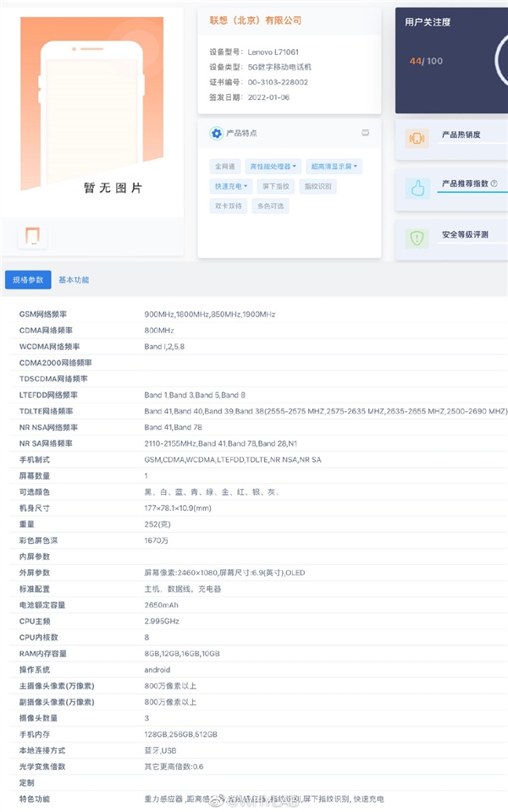Click the body size value 177×78.1×10.9(mm)
Viewport: 508px width, 812px height.
178,508
